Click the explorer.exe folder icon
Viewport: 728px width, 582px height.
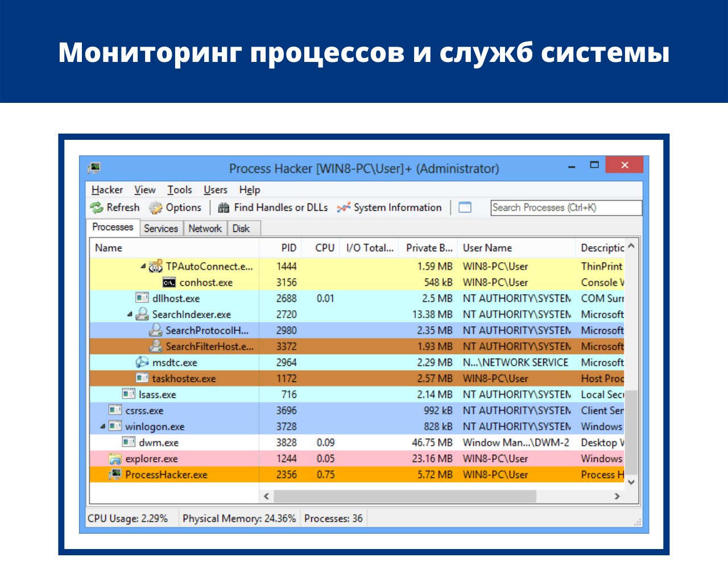click(x=115, y=458)
